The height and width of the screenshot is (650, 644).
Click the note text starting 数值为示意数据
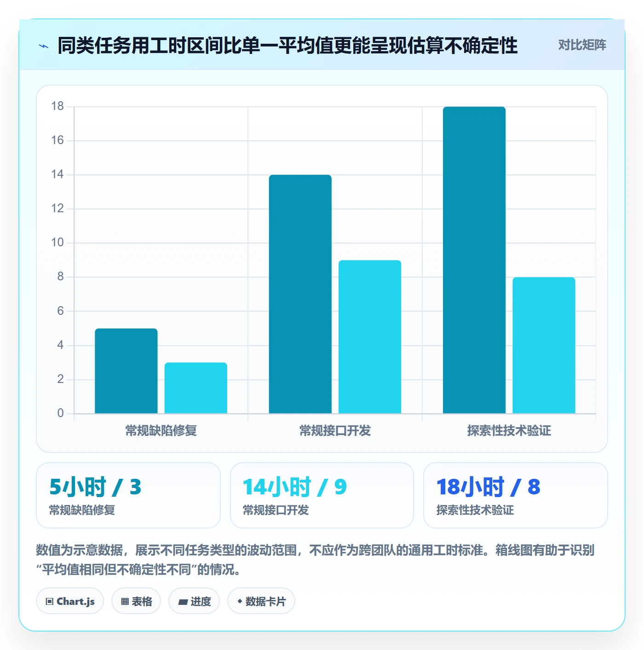click(x=315, y=560)
